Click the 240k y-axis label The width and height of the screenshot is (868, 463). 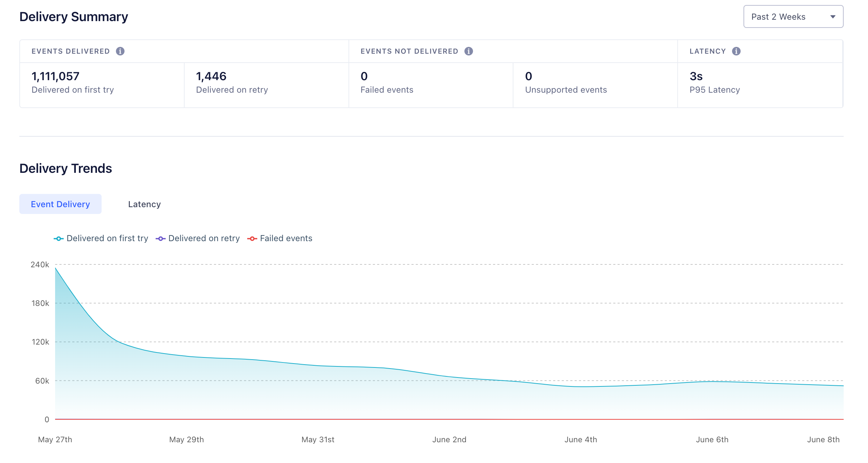pyautogui.click(x=40, y=264)
